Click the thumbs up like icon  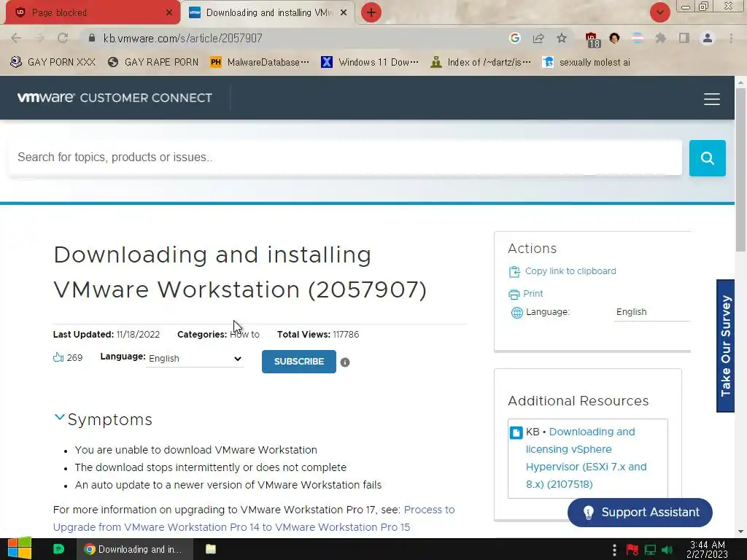click(x=58, y=357)
